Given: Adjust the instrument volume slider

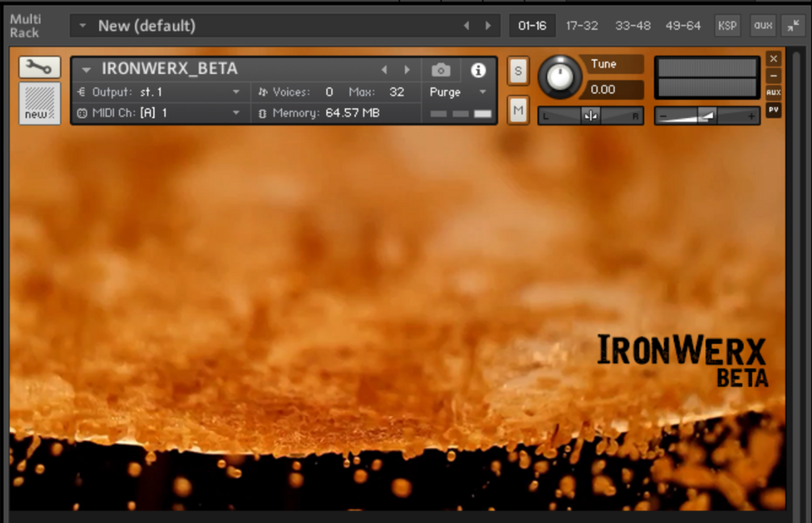Looking at the screenshot, I should [x=706, y=116].
